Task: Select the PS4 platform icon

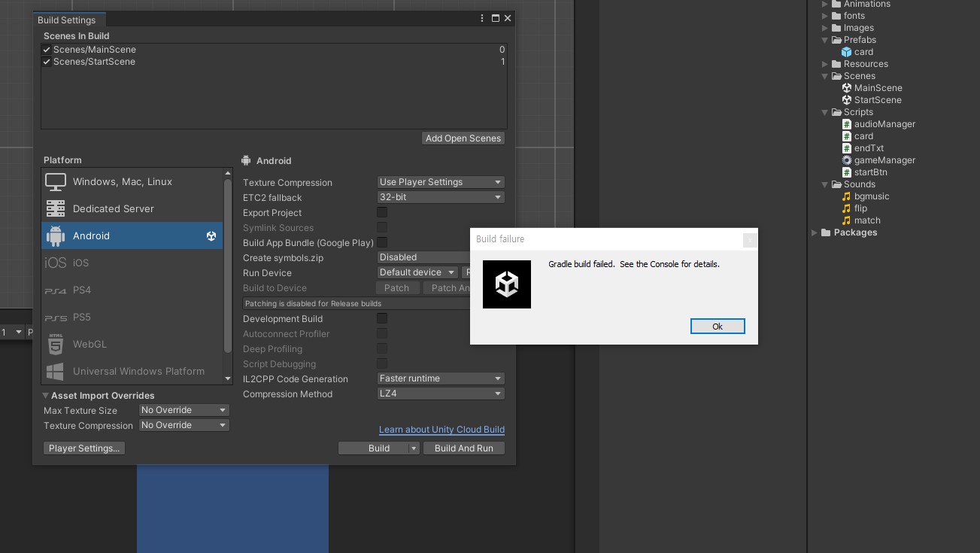Action: pyautogui.click(x=56, y=290)
